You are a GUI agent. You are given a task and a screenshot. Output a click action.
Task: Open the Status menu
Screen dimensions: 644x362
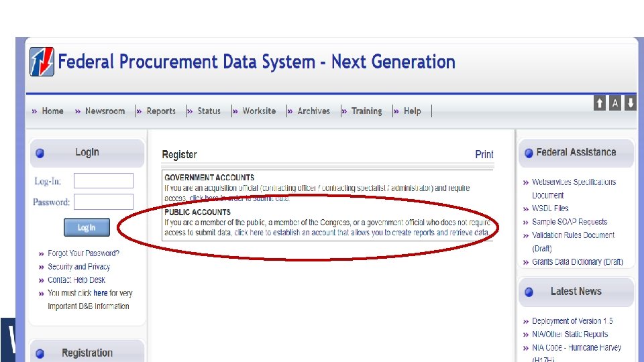(209, 111)
